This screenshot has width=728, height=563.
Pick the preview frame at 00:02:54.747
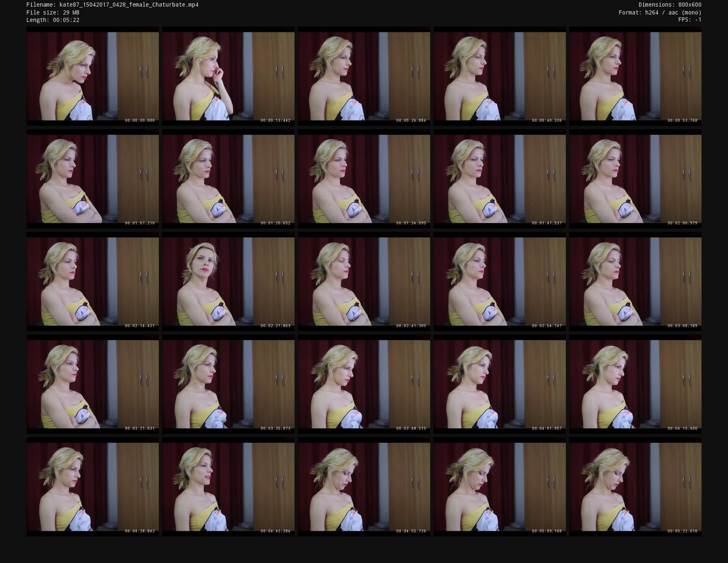500,281
